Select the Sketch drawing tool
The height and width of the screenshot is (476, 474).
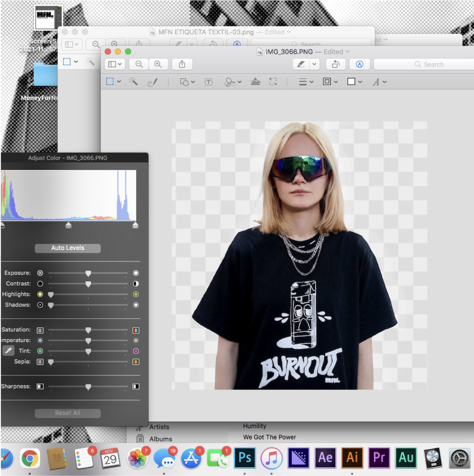click(152, 82)
